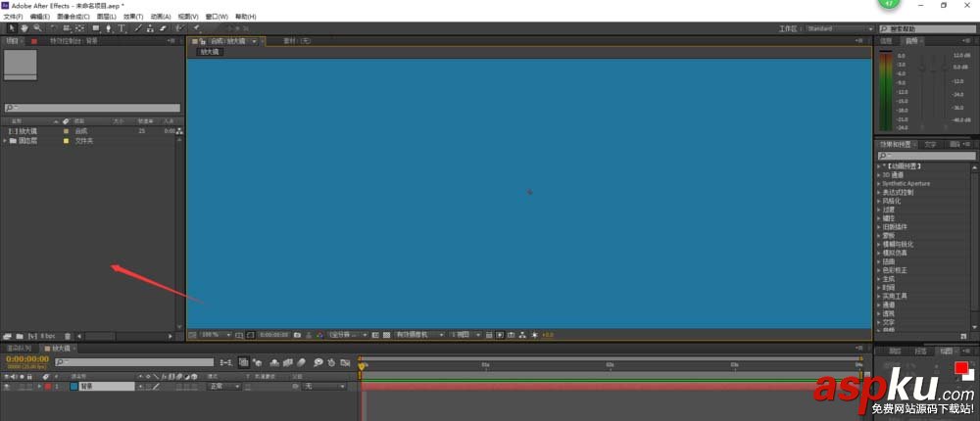Select the Clone Stamp tool
The width and height of the screenshot is (980, 421).
[x=150, y=28]
